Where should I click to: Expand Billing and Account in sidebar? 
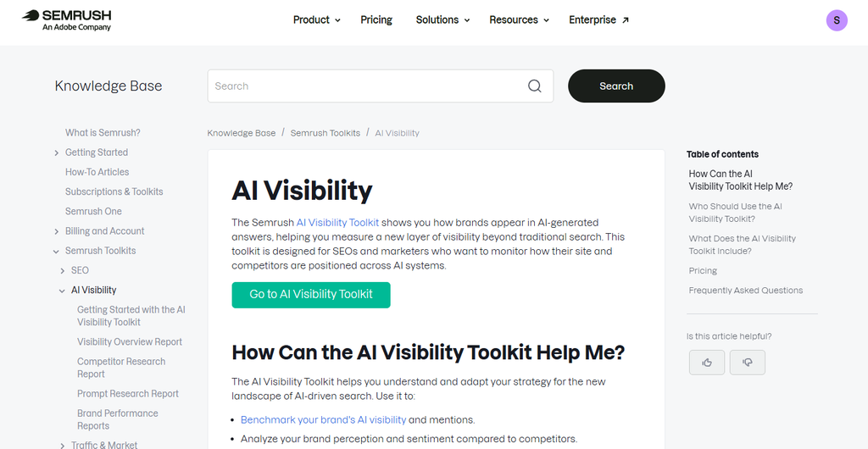[57, 231]
